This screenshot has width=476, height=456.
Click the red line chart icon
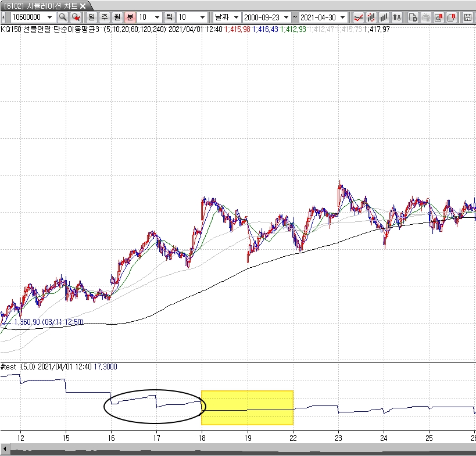(x=359, y=17)
